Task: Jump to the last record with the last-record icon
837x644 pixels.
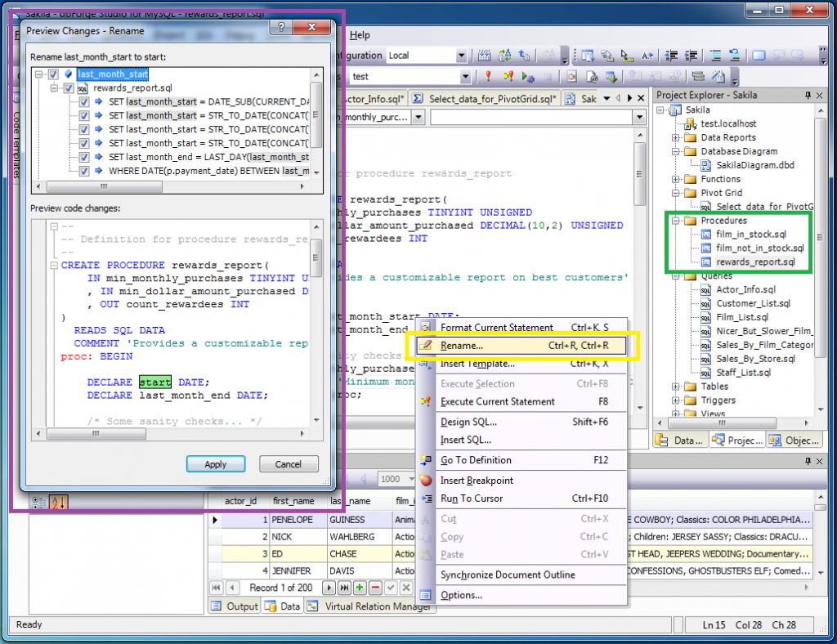Action: click(x=343, y=587)
